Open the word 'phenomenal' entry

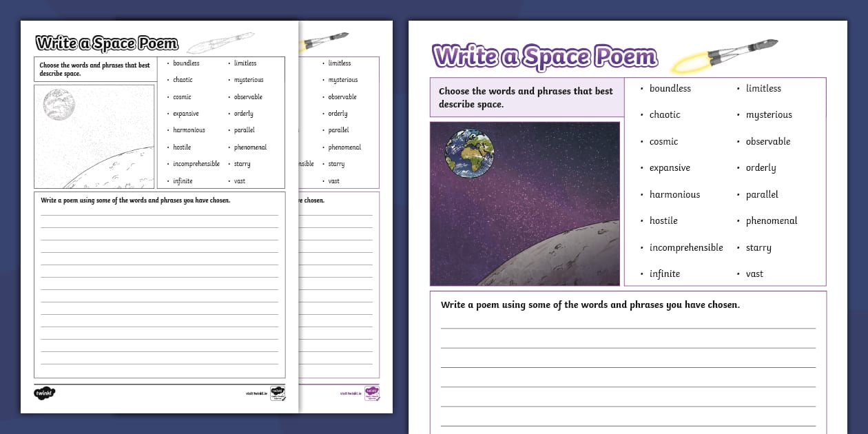[x=771, y=220]
